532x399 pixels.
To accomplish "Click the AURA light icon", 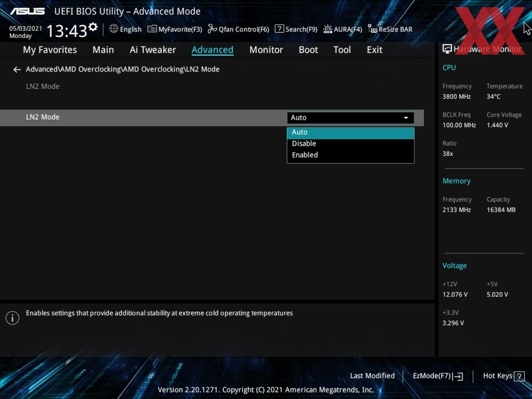I will (328, 29).
